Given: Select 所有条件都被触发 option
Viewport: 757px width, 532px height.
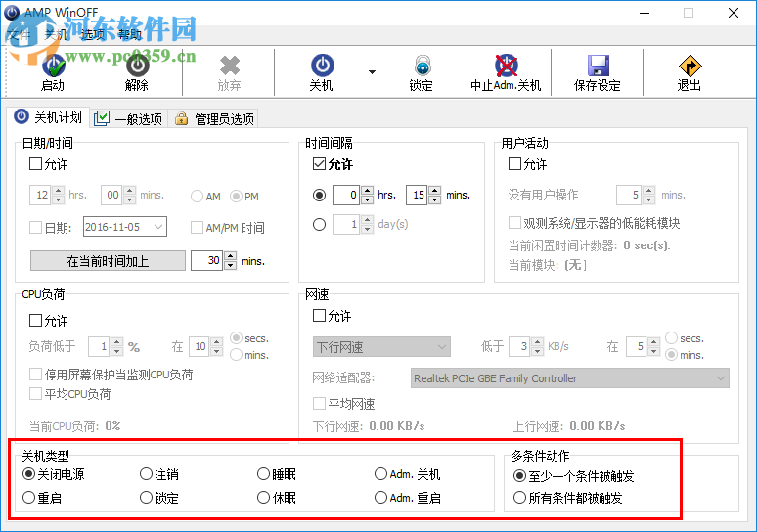Looking at the screenshot, I should coord(519,497).
